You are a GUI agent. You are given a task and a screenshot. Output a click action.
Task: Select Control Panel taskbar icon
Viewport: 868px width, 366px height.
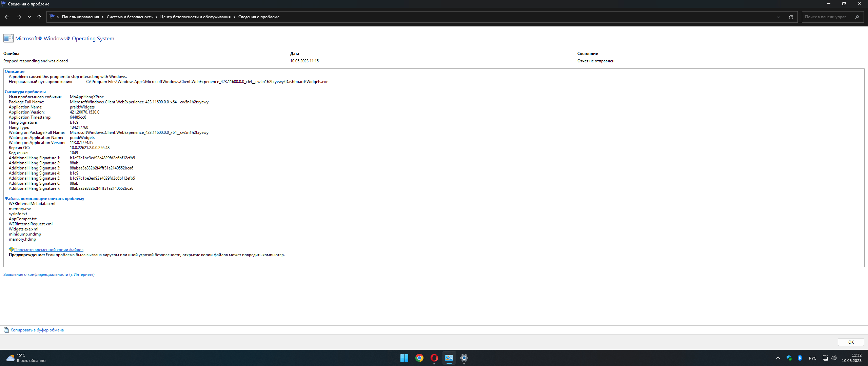[x=449, y=358]
